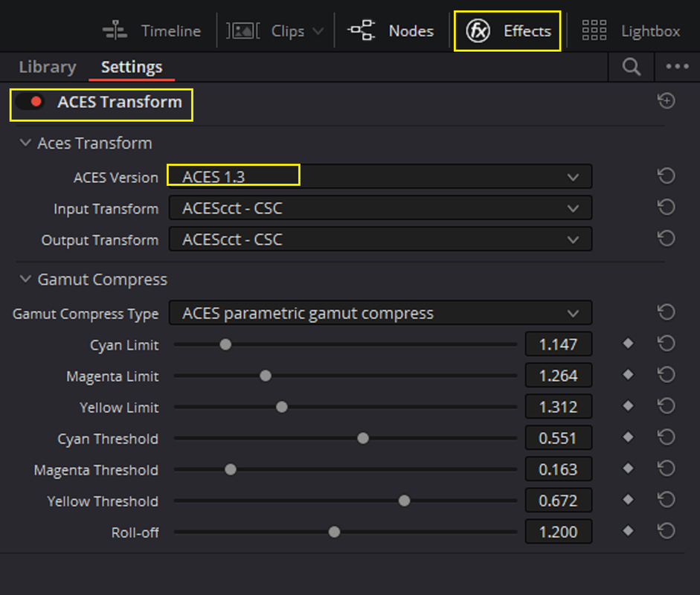
Task: Click the Yellow Limit value field
Action: pos(559,407)
